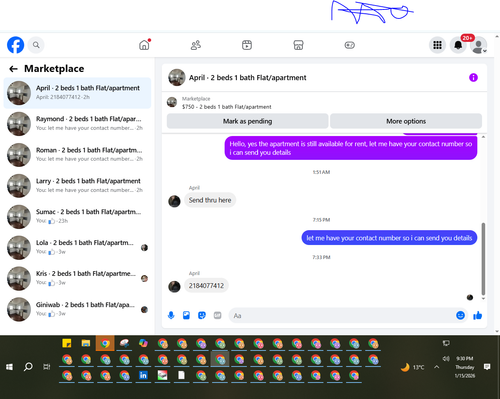Click the attach photo icon in composer

(186, 315)
